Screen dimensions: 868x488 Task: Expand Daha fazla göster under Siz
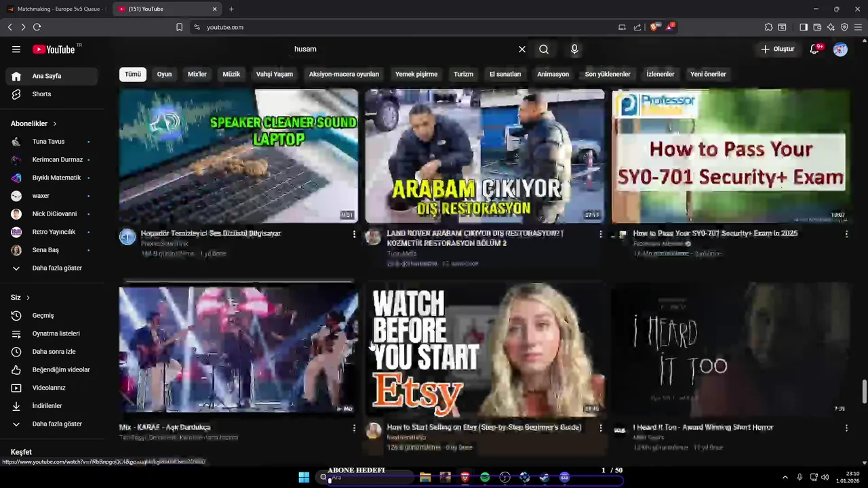point(52,424)
